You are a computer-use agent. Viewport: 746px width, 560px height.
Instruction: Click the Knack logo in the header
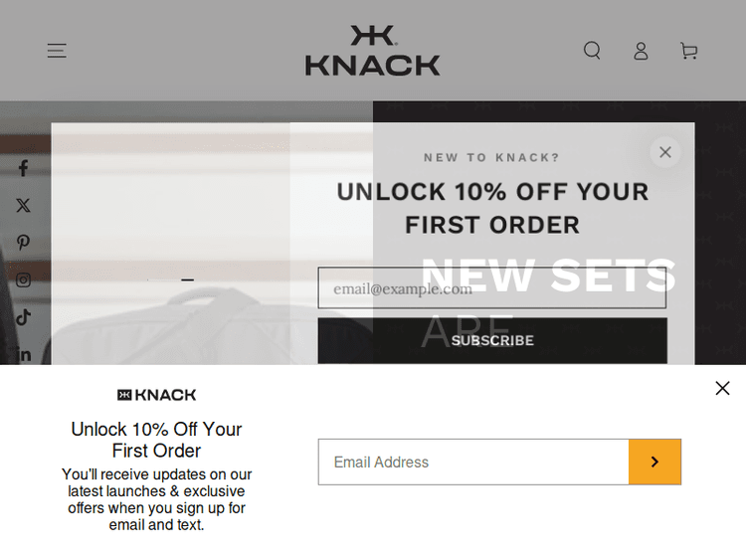(x=373, y=51)
